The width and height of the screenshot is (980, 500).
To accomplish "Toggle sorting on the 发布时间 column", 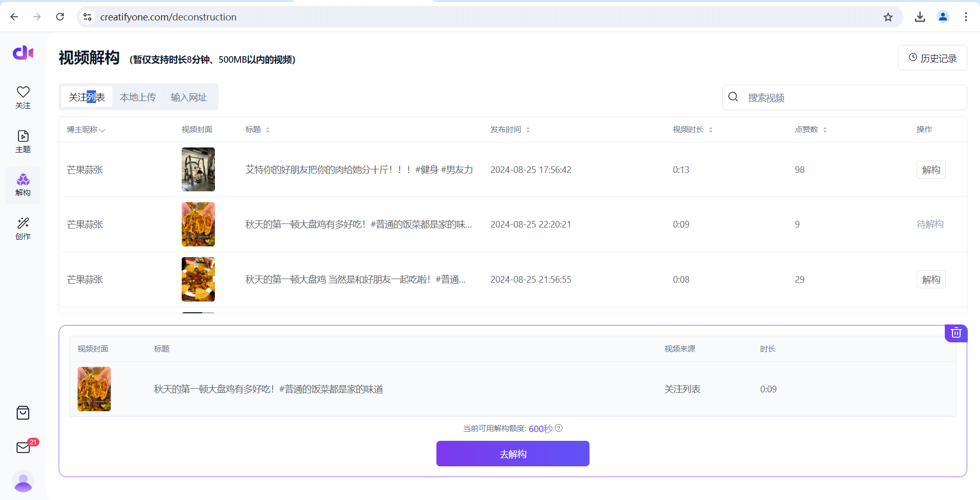I will 529,130.
